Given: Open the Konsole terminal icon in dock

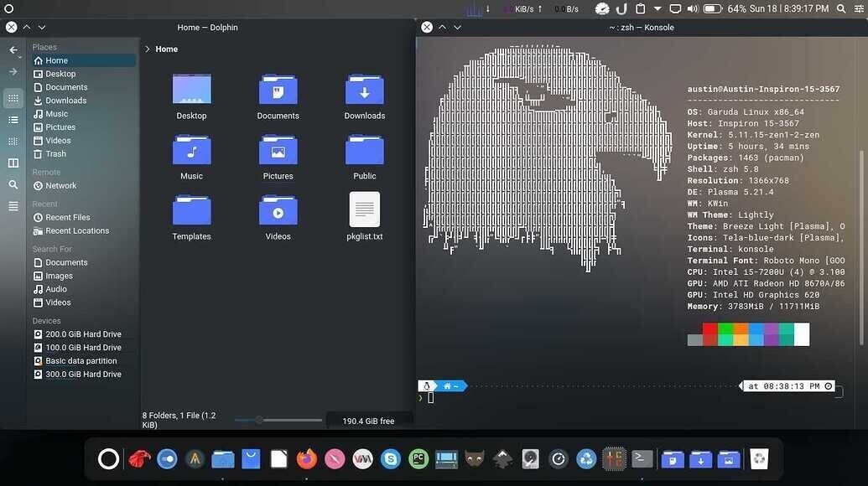Looking at the screenshot, I should click(642, 459).
